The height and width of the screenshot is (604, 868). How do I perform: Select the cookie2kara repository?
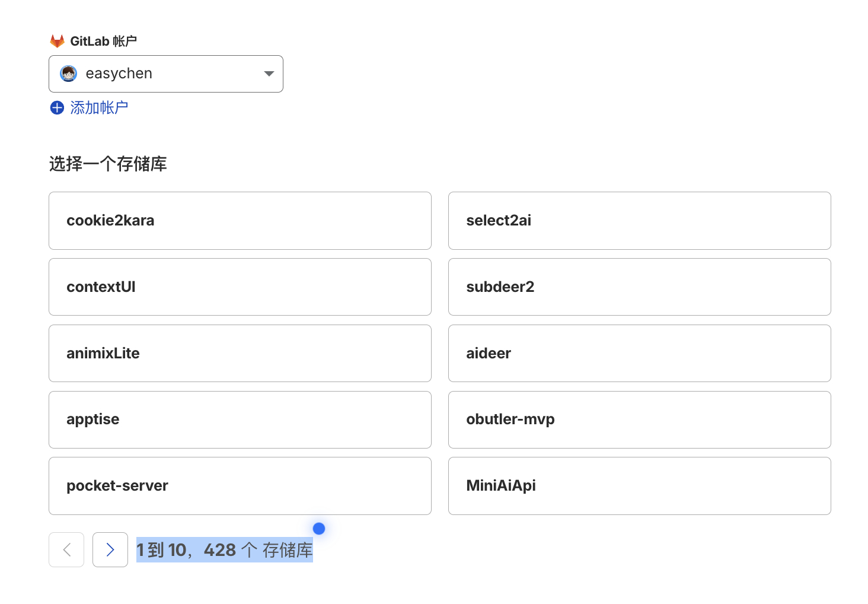[240, 220]
